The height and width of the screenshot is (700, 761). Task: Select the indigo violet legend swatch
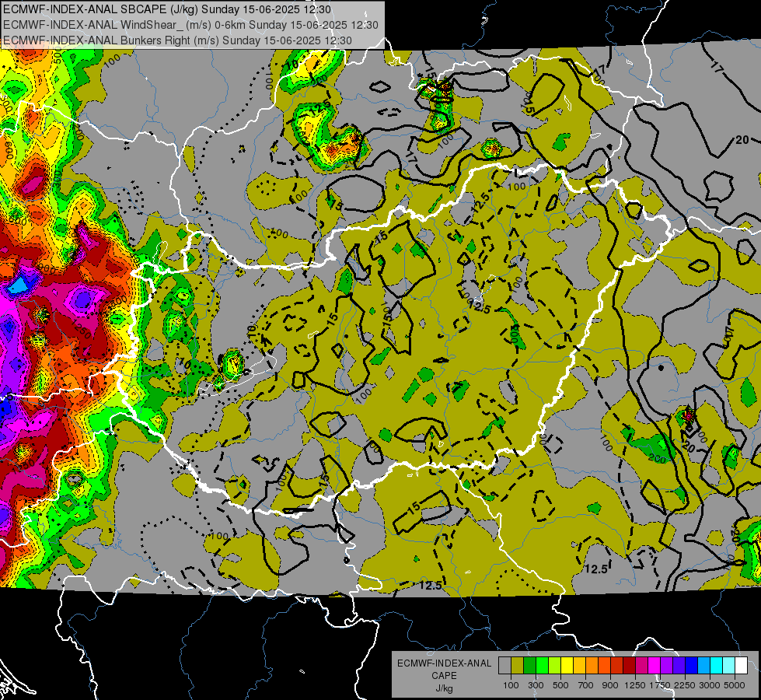[679, 666]
